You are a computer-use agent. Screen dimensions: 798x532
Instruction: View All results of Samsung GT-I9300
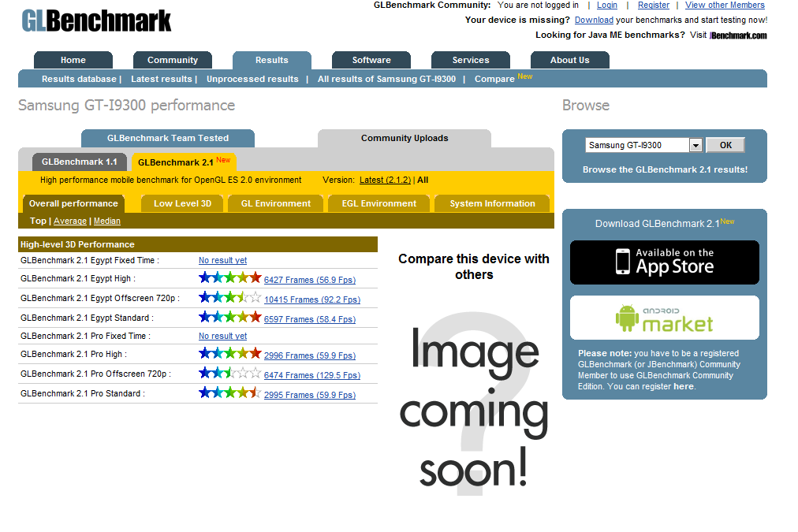[387, 79]
